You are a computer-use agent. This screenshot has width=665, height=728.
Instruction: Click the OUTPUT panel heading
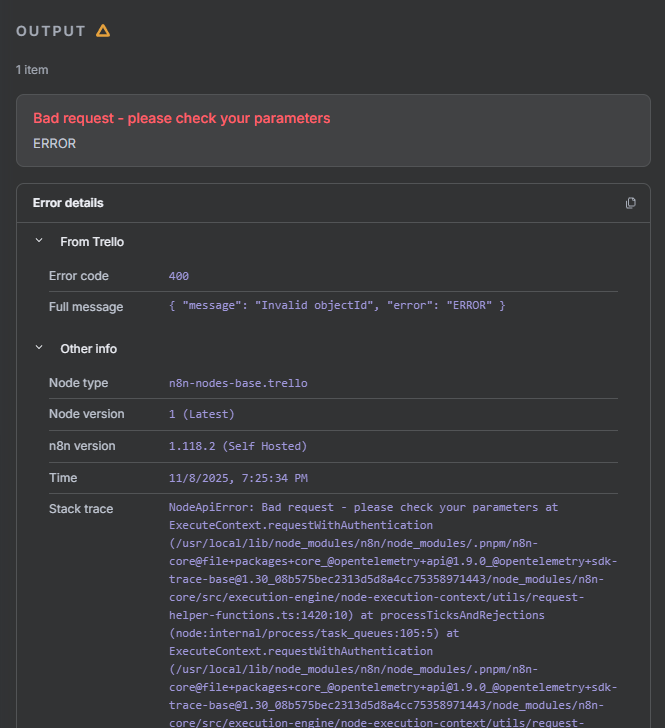[51, 31]
